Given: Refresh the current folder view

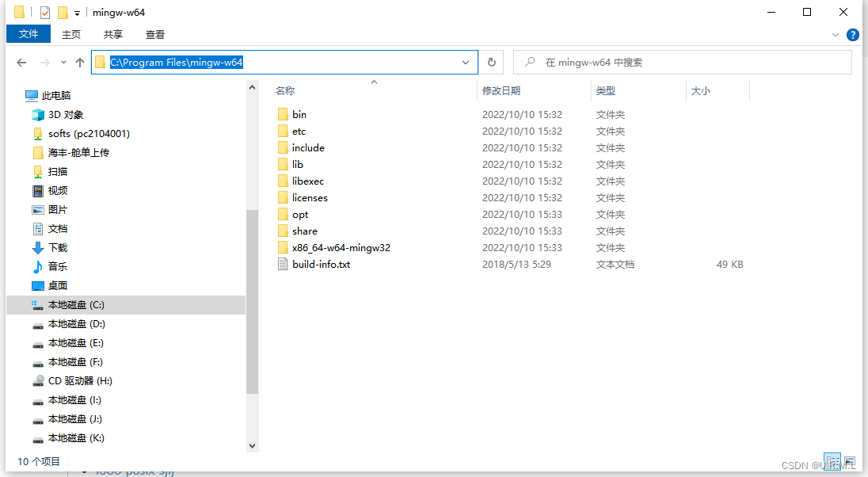Looking at the screenshot, I should pyautogui.click(x=492, y=63).
